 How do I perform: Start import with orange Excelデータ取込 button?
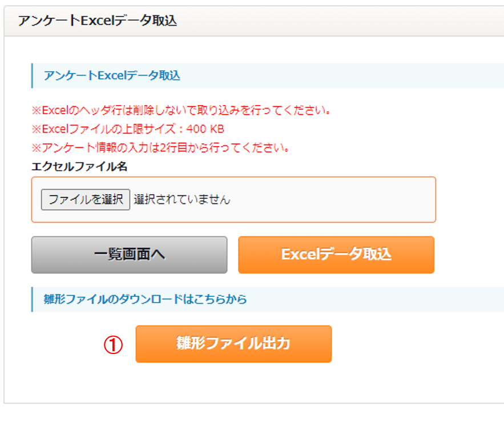[336, 255]
